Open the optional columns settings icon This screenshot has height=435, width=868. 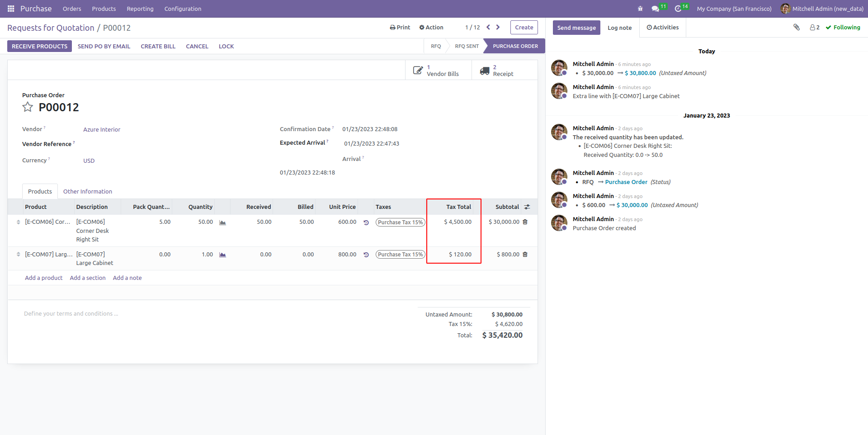pyautogui.click(x=527, y=207)
